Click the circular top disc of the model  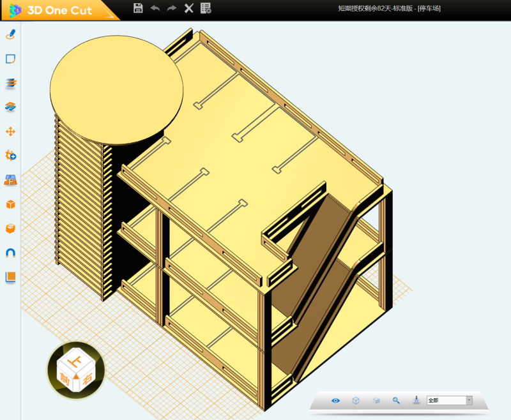click(x=116, y=89)
